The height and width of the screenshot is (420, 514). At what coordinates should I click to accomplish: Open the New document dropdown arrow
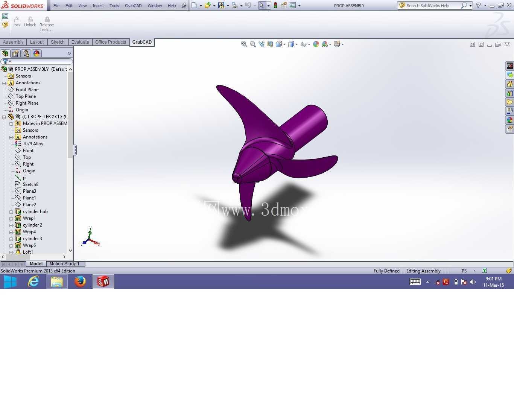pyautogui.click(x=201, y=6)
